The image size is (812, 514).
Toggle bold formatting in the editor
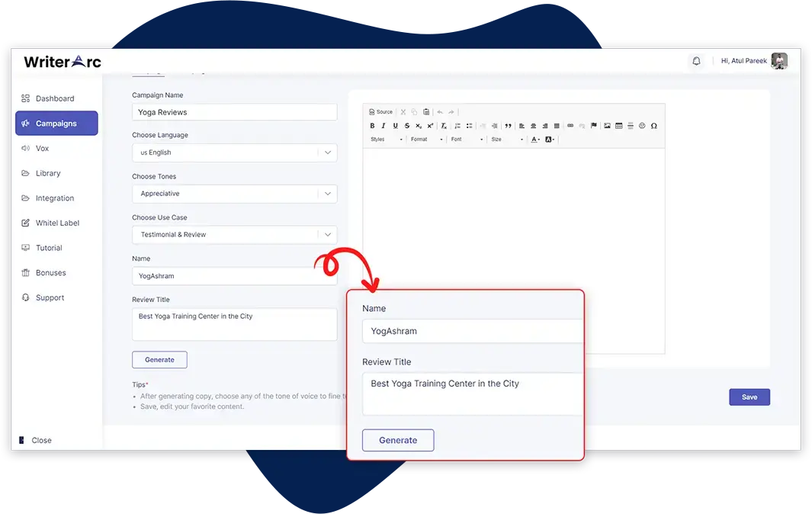click(x=373, y=126)
